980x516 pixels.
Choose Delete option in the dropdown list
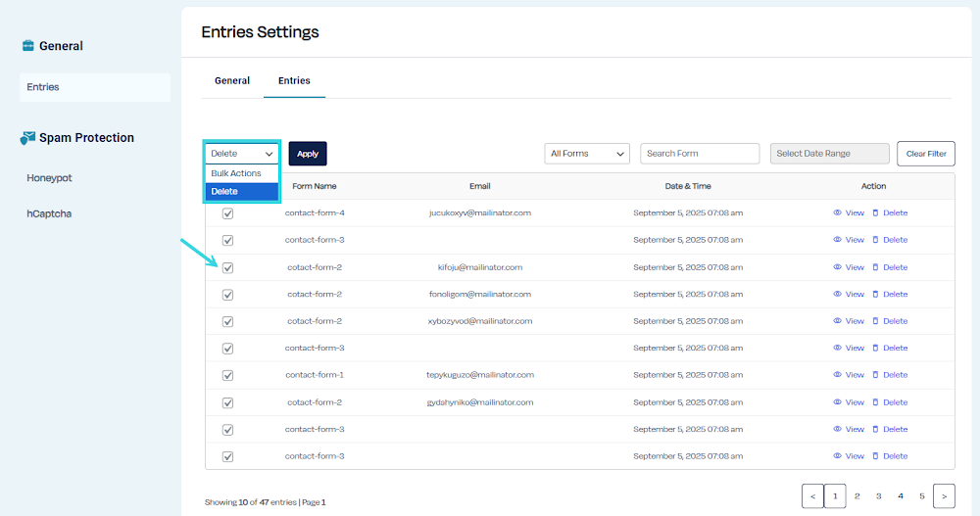tap(224, 191)
